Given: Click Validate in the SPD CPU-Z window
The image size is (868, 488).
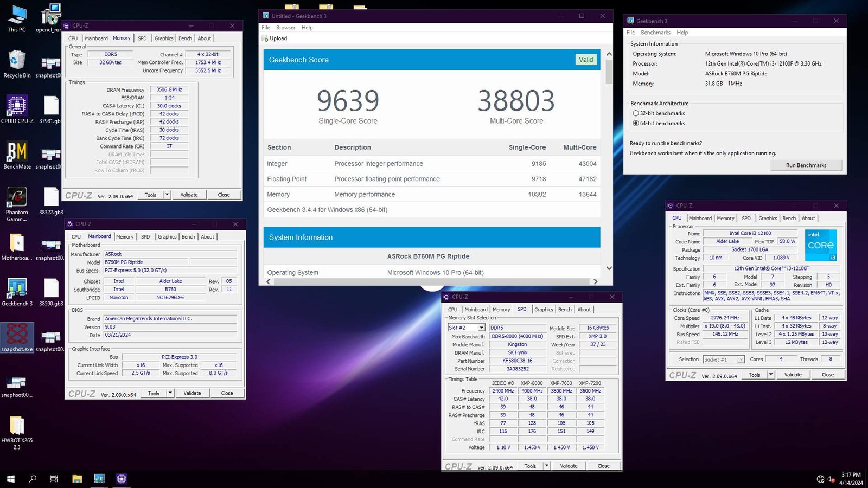Looking at the screenshot, I should [x=569, y=466].
